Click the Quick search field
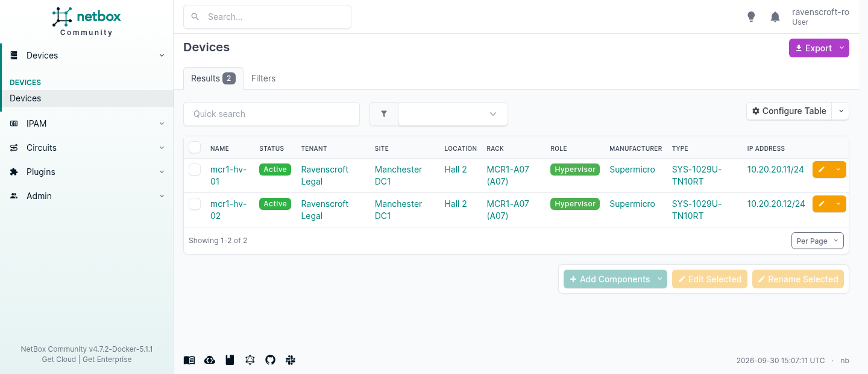This screenshot has width=868, height=374. tap(271, 114)
